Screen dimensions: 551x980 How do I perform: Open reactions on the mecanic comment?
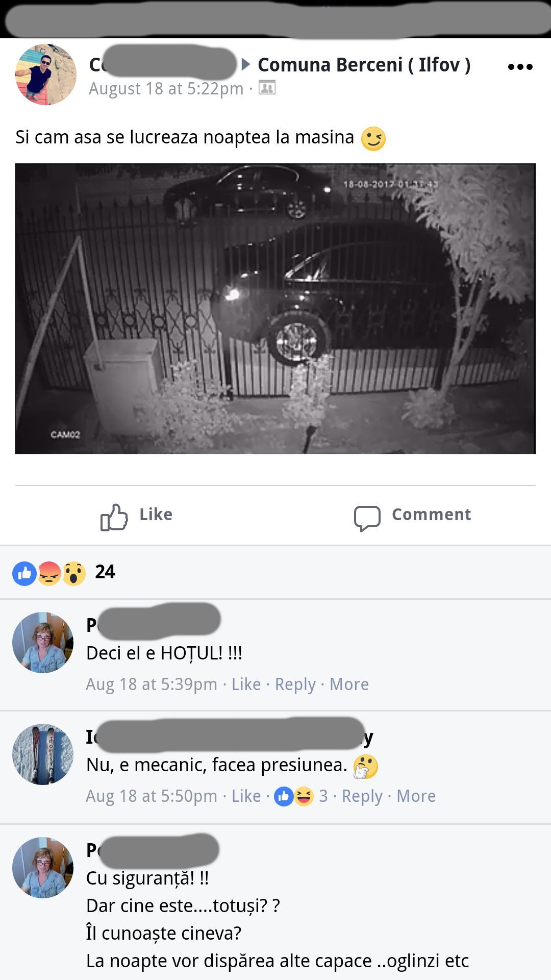(301, 796)
